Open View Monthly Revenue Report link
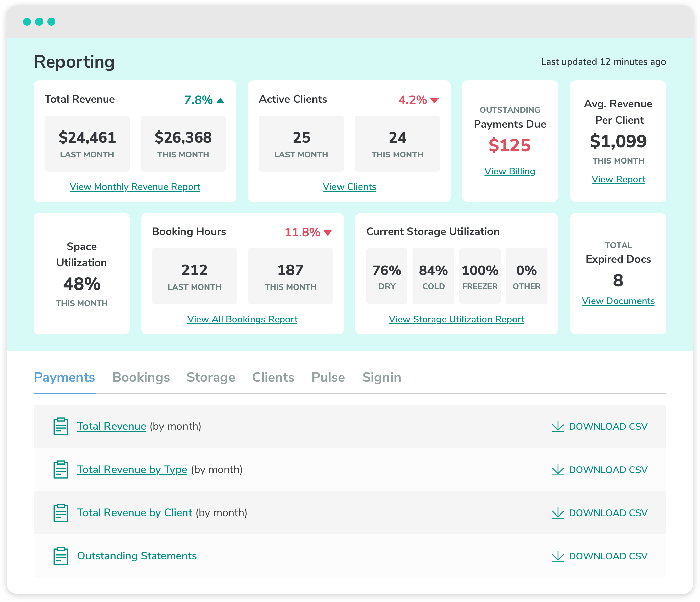 coord(135,187)
